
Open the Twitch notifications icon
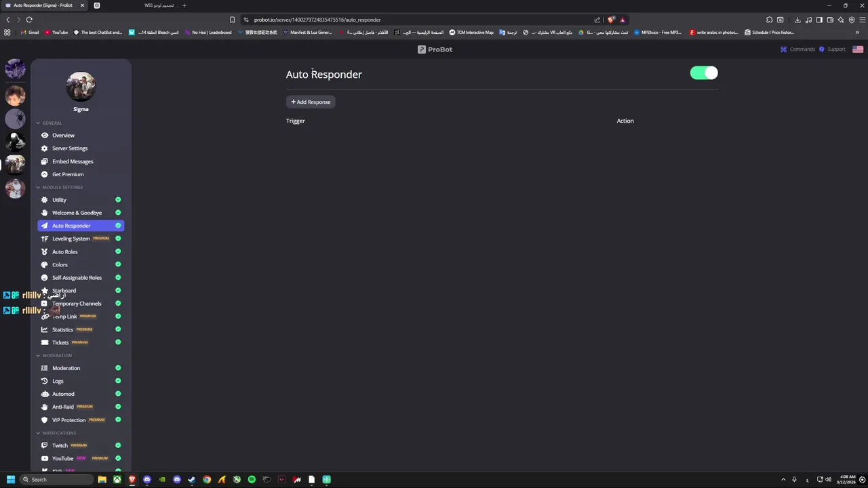45,445
